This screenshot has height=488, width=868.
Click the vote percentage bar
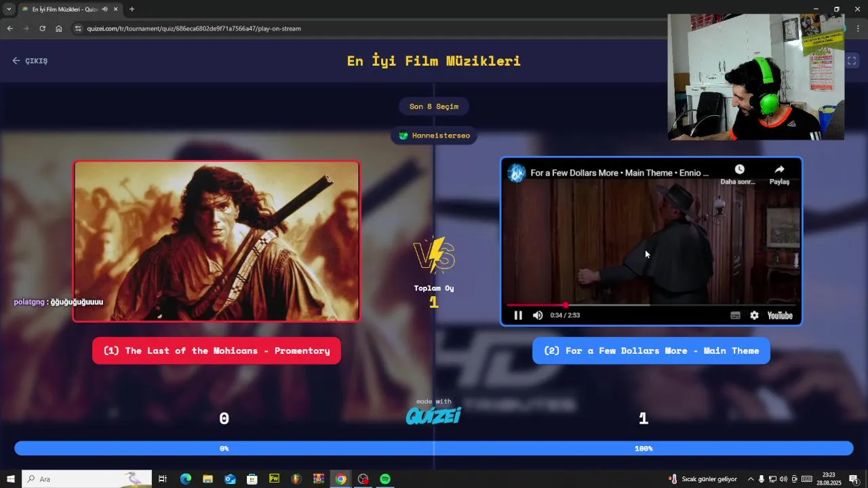click(x=434, y=449)
